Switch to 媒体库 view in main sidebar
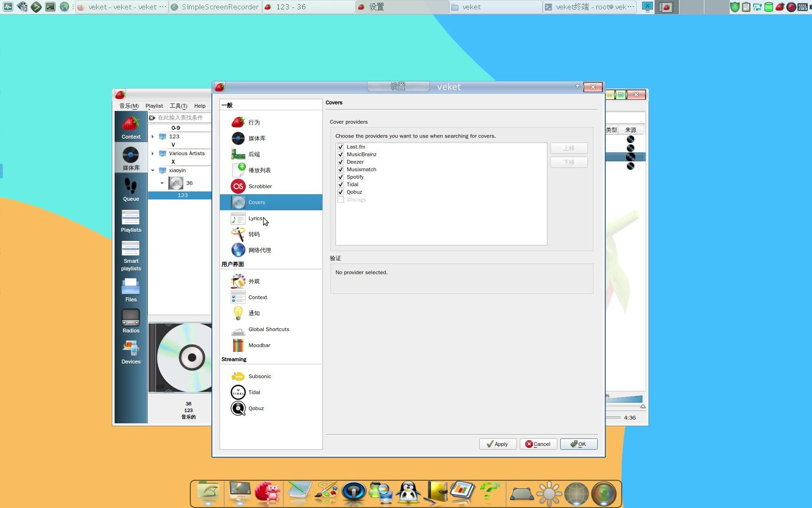The height and width of the screenshot is (508, 812). coord(131,158)
